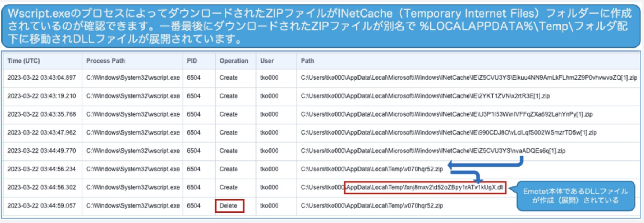Click the Path column header
Image resolution: width=644 pixels, height=223 pixels.
coord(307,61)
